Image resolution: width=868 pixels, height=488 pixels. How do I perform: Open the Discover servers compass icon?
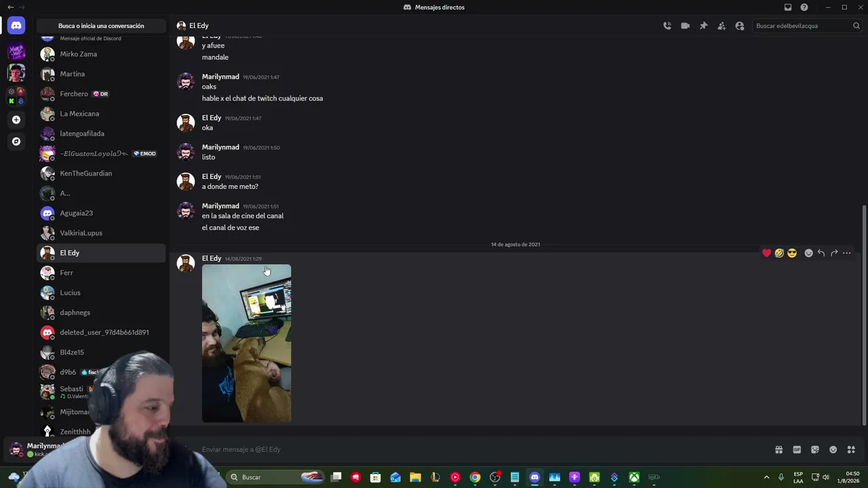point(16,142)
